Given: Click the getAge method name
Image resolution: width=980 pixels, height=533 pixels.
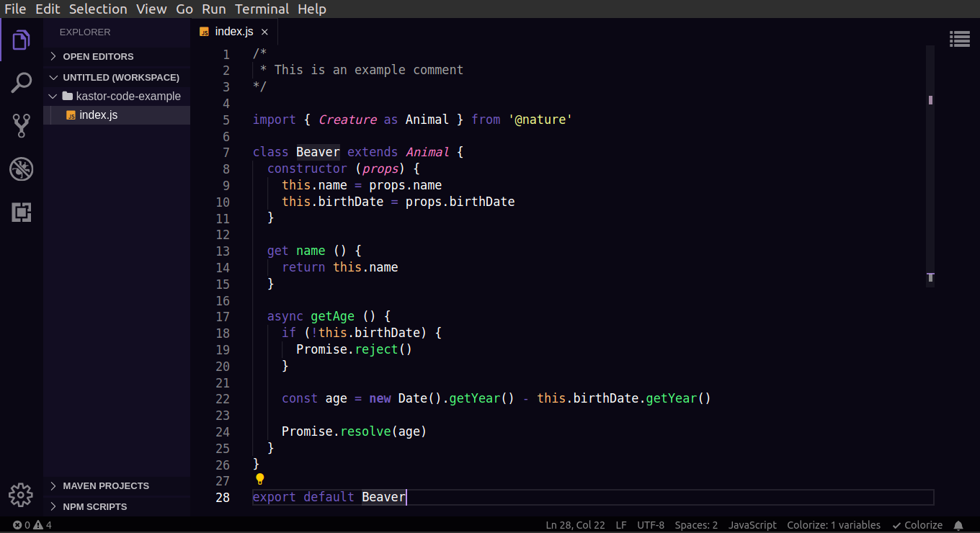Looking at the screenshot, I should point(332,316).
